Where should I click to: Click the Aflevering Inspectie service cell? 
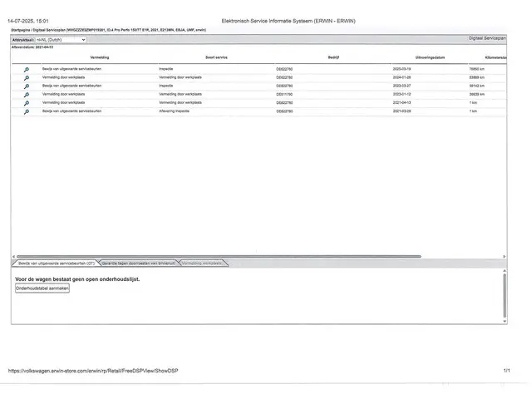point(174,111)
